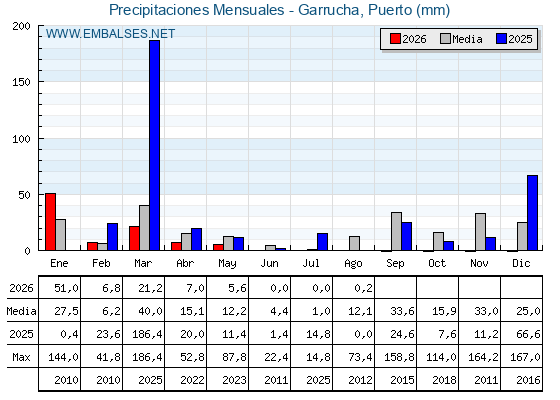Click the Ago month axis label
This screenshot has height=400, width=560.
pyautogui.click(x=353, y=264)
